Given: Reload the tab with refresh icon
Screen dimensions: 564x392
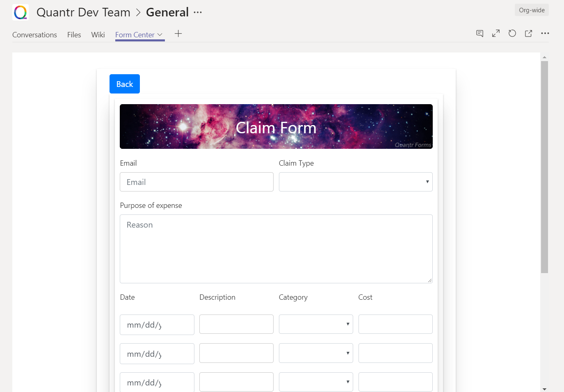Looking at the screenshot, I should pos(512,34).
